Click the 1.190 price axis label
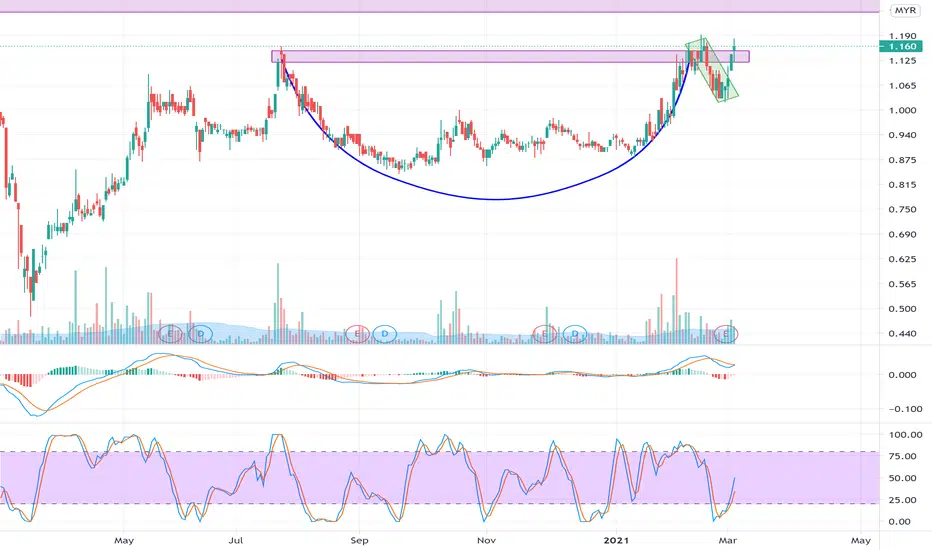 (x=902, y=36)
